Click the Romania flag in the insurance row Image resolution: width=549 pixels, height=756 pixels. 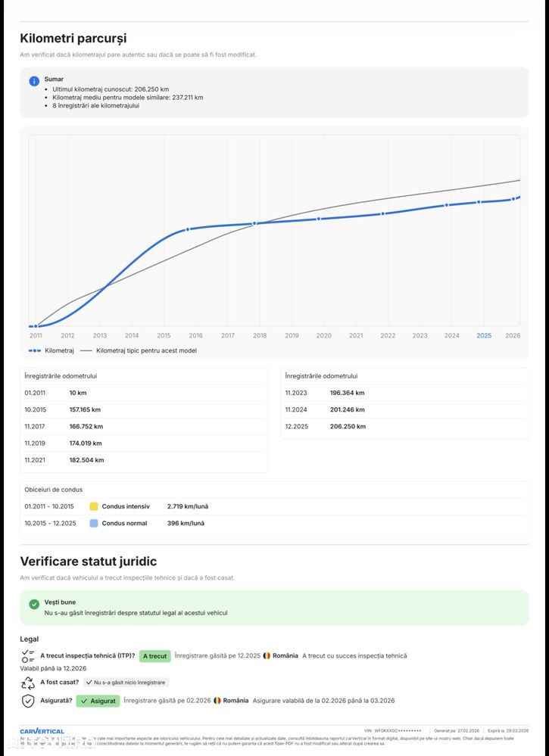(x=217, y=701)
